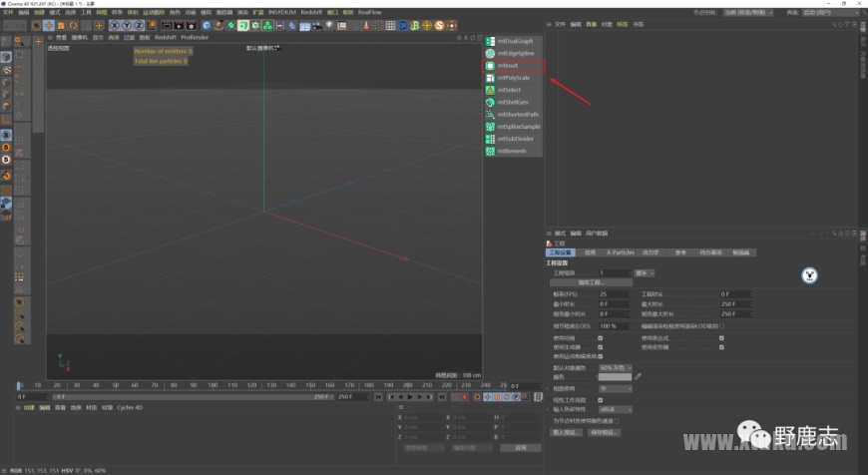Viewport: 868px width, 475px height.
Task: Switch to the X-Particles tab
Action: pos(620,252)
